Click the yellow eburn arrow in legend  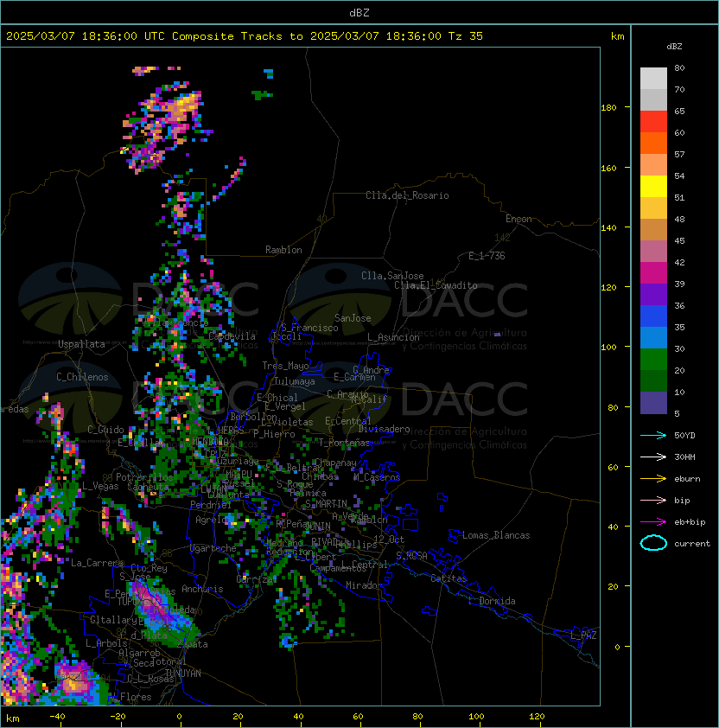[653, 479]
